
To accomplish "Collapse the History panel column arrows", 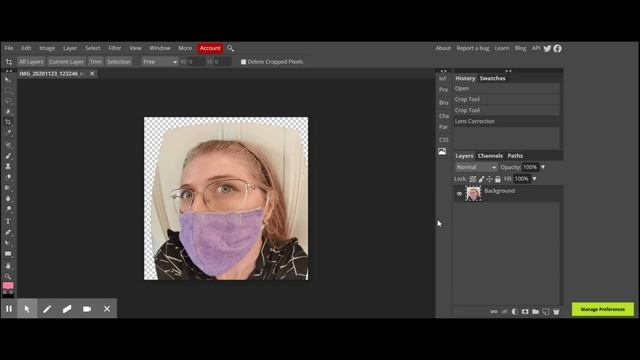I will (x=509, y=71).
